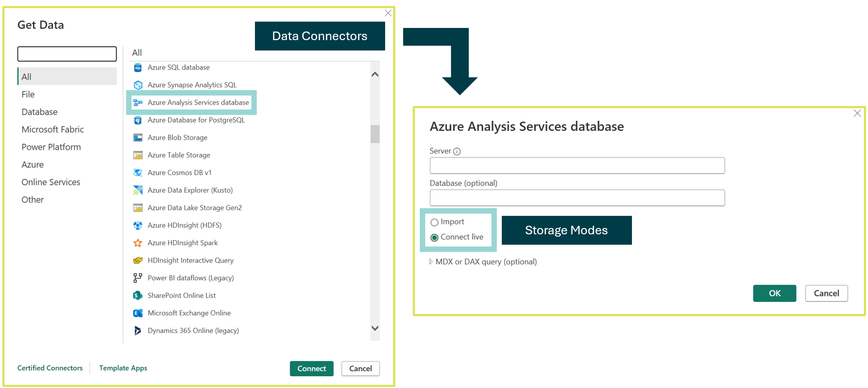Viewport: 868px width, 388px height.
Task: Click OK in Azure Analysis Services dialog
Action: (x=774, y=293)
